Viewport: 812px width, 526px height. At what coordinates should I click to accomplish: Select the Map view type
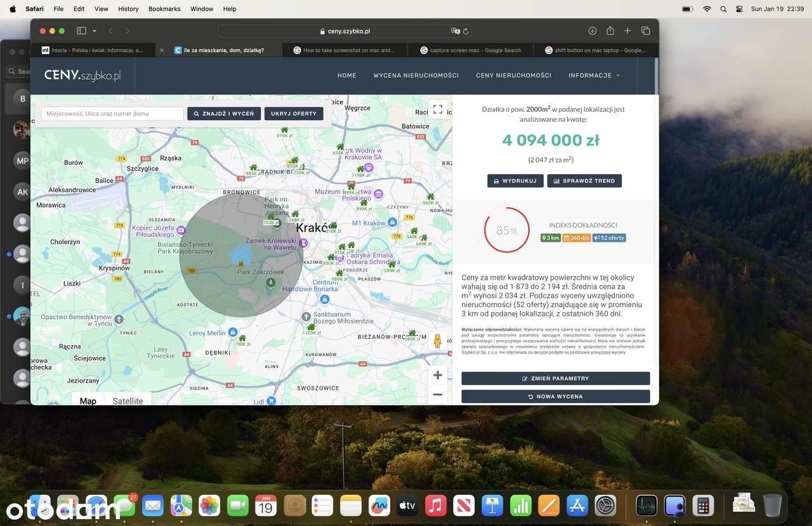[88, 401]
